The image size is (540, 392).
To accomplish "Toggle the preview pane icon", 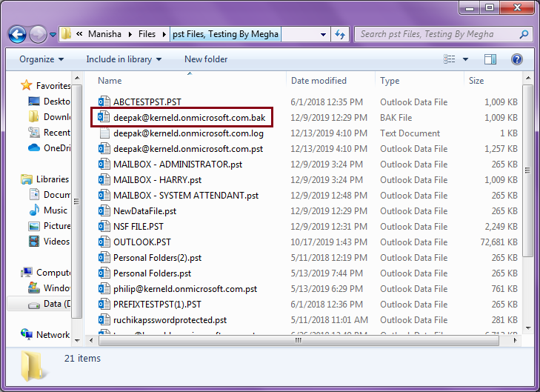I will click(490, 59).
